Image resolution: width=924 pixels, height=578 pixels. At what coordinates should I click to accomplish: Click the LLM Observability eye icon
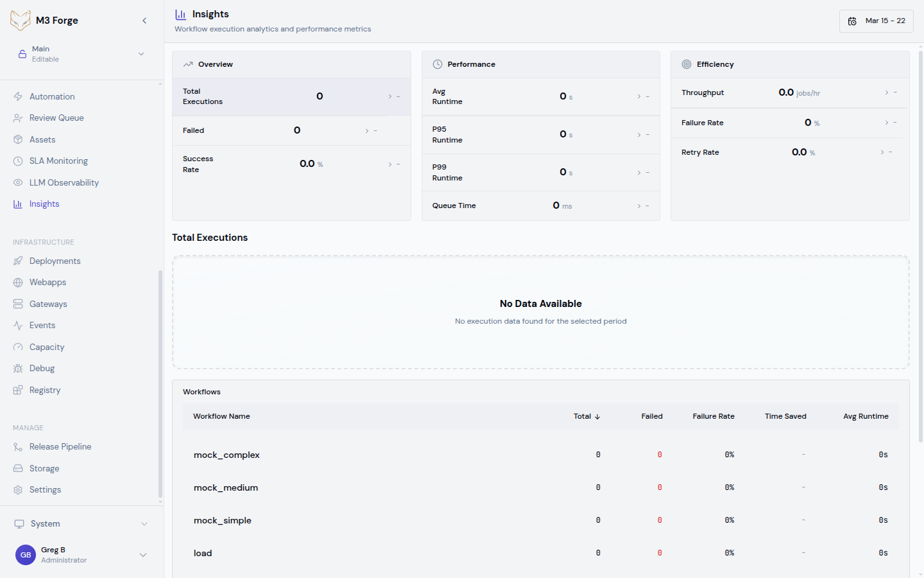18,182
